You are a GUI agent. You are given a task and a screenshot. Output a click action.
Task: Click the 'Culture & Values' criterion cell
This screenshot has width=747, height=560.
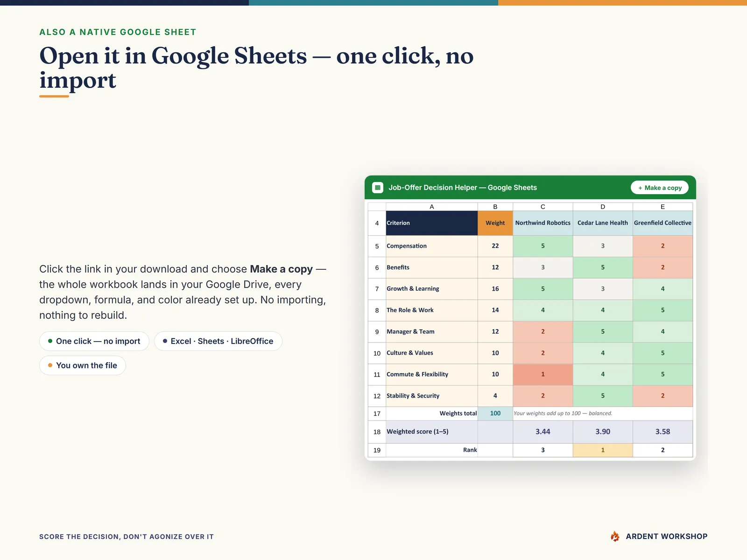(x=432, y=353)
